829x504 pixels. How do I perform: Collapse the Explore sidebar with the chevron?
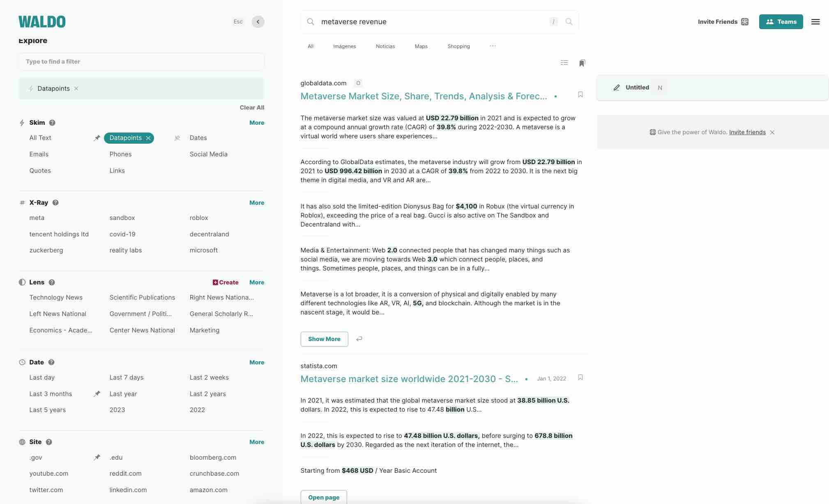pos(258,22)
